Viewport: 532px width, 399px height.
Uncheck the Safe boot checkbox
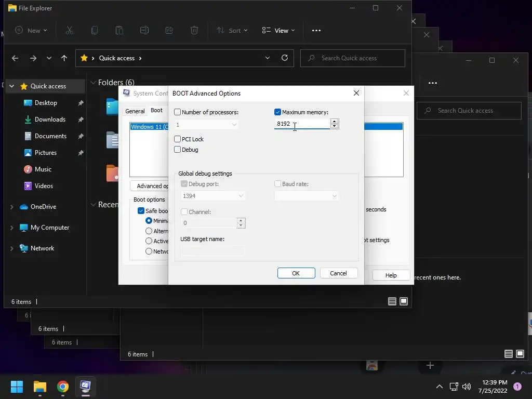click(141, 211)
